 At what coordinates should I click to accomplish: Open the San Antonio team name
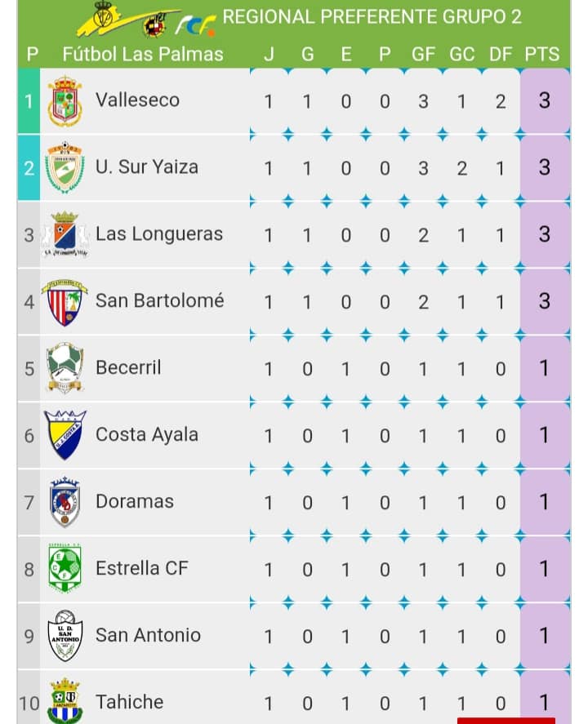pos(149,635)
